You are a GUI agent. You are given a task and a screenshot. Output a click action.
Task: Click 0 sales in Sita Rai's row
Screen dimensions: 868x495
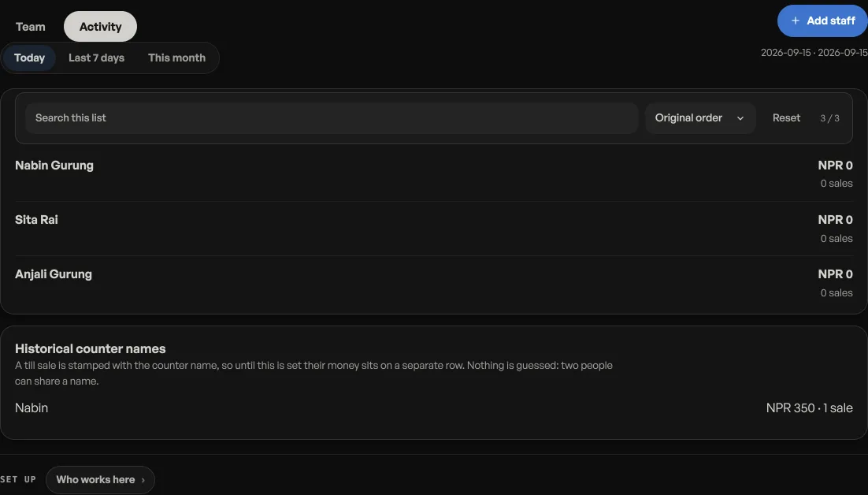tap(836, 239)
